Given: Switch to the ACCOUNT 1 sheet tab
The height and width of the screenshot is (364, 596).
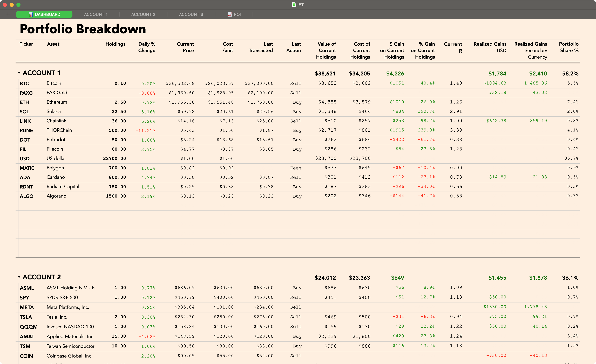Looking at the screenshot, I should (x=96, y=15).
